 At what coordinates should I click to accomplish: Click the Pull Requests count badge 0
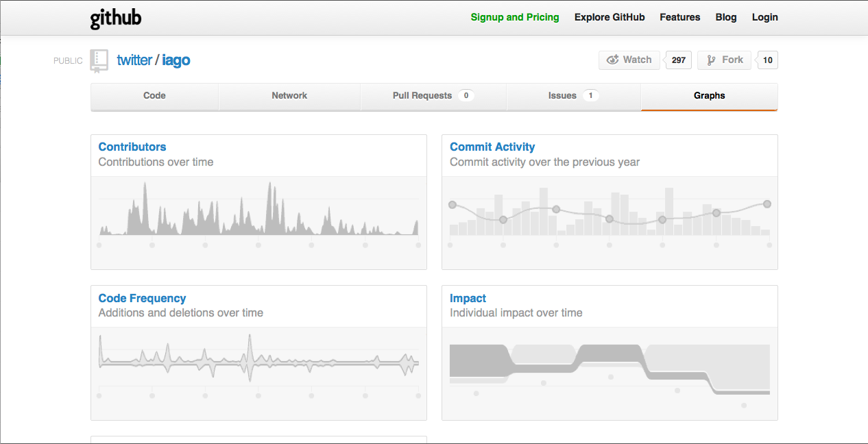point(466,96)
